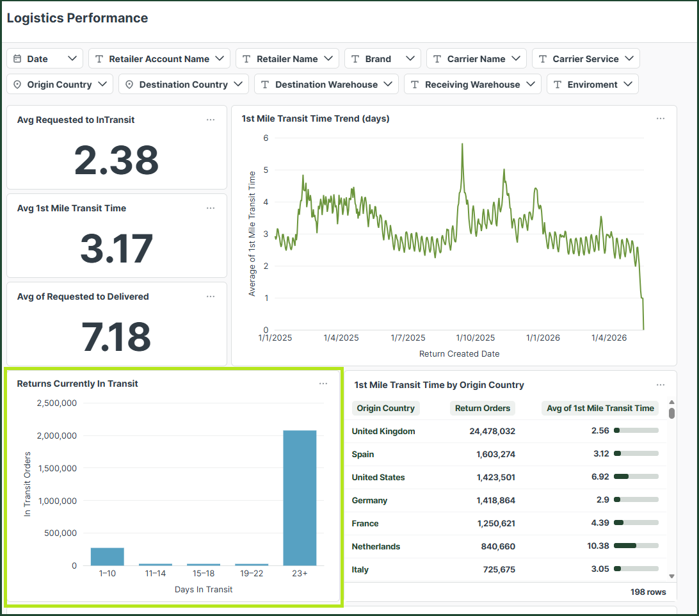Viewport: 699px width, 616px height.
Task: Open options menu on Avg Requested to InTransit card
Action: pyautogui.click(x=211, y=120)
